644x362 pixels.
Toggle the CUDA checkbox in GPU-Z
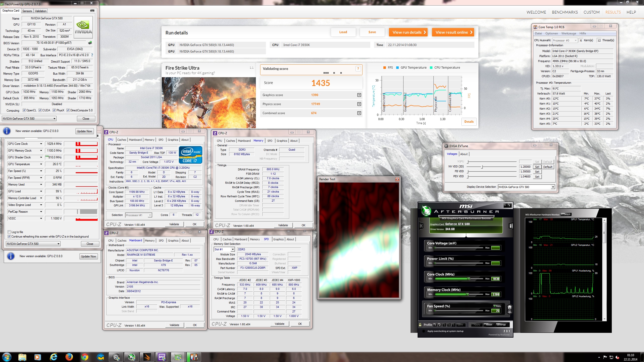tap(40, 110)
